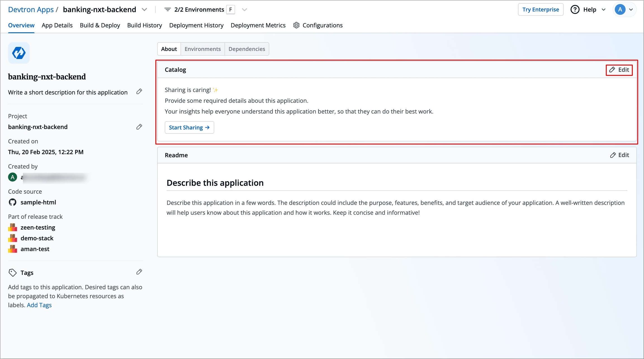Click the pencil icon beside Project name
644x359 pixels.
[x=139, y=127]
